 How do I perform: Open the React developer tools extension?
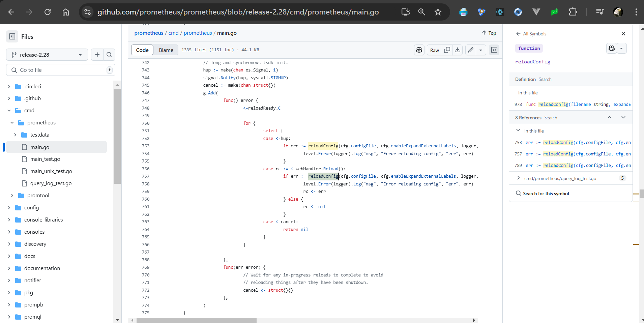pyautogui.click(x=500, y=12)
